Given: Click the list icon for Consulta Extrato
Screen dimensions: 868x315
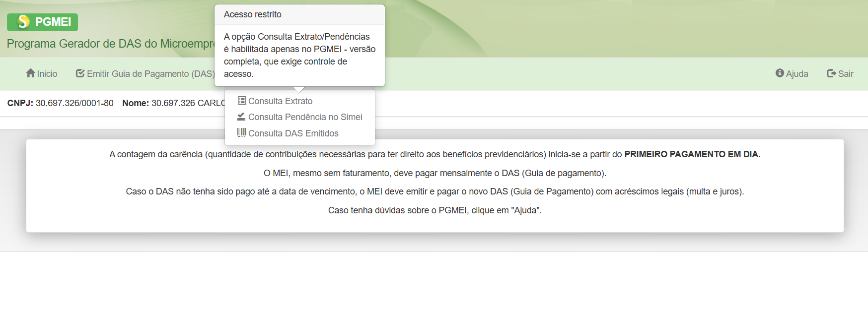Looking at the screenshot, I should 242,101.
